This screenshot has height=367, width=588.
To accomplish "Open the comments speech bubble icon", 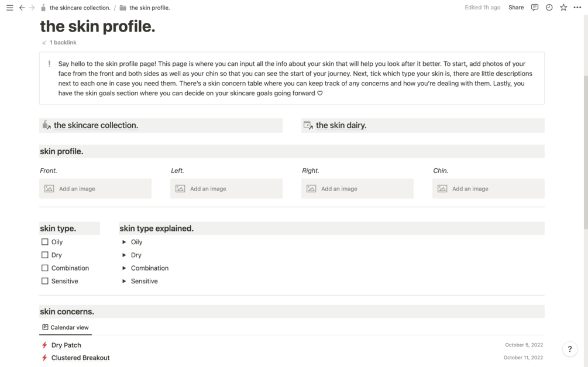I will [x=534, y=8].
